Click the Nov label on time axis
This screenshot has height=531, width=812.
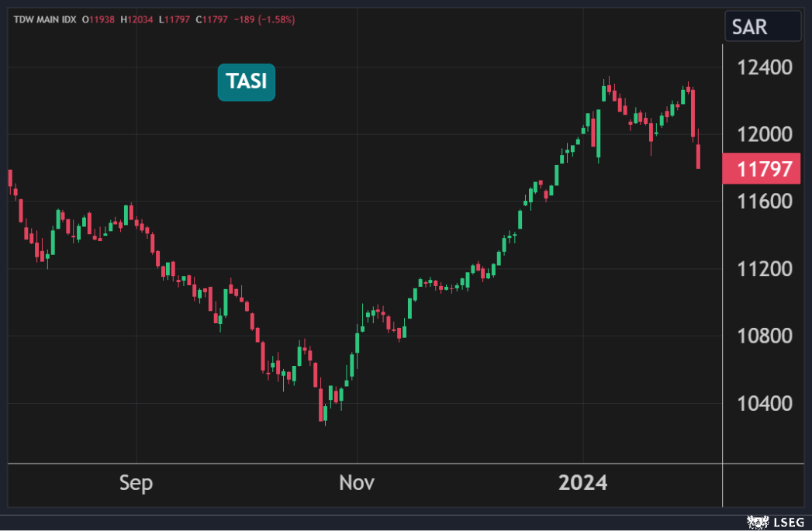(356, 484)
